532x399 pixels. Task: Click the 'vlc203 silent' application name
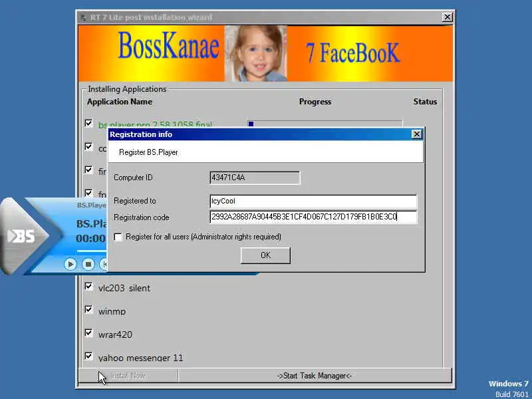[x=124, y=288]
